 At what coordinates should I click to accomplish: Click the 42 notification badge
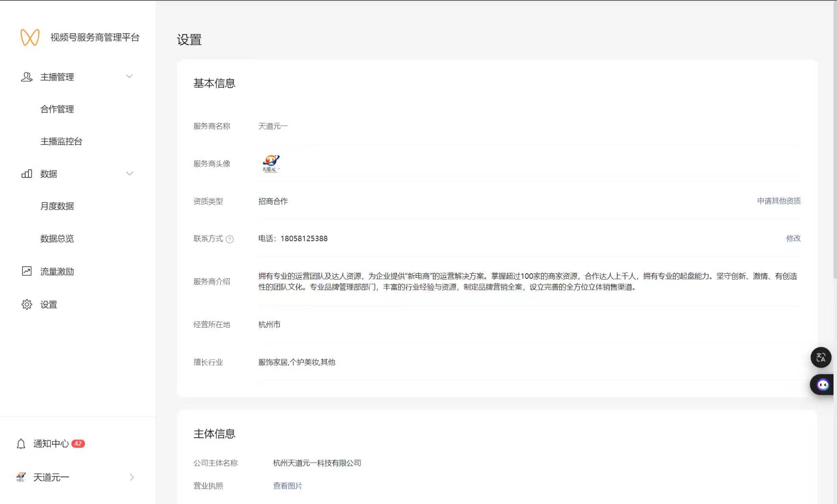click(x=78, y=444)
